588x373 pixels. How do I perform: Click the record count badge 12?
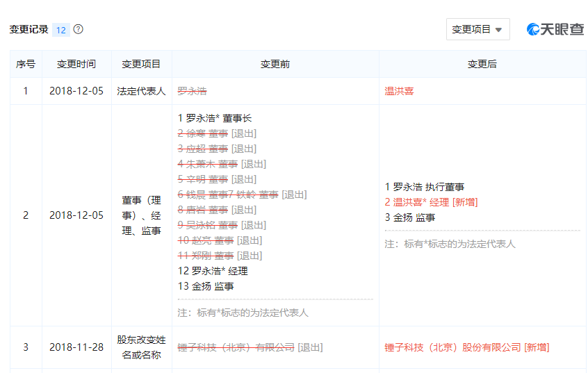click(61, 30)
